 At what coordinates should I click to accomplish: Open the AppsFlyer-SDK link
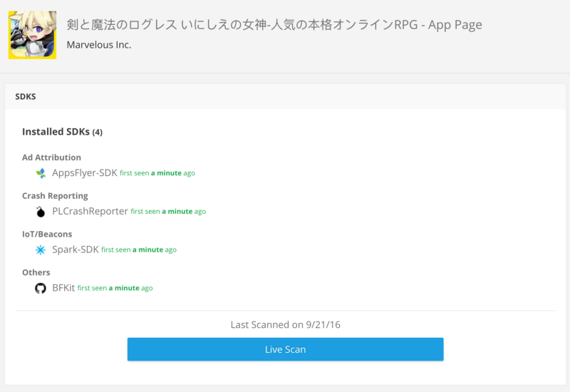(x=85, y=172)
